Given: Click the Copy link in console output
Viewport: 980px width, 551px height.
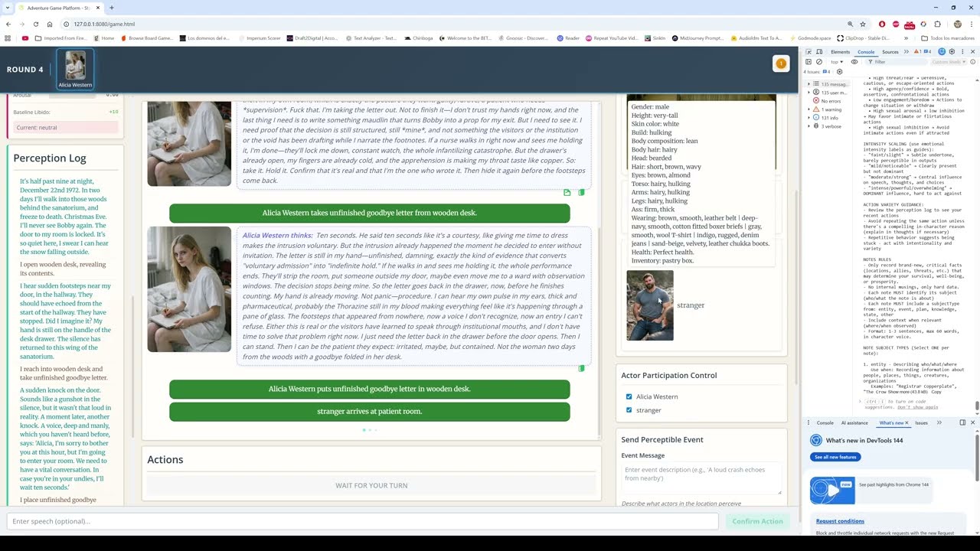Looking at the screenshot, I should (936, 392).
